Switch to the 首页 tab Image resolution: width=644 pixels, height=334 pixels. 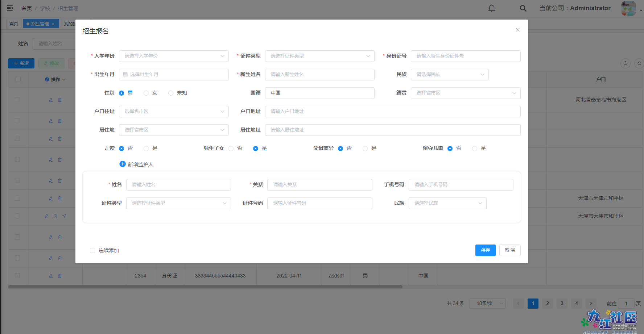click(x=14, y=24)
